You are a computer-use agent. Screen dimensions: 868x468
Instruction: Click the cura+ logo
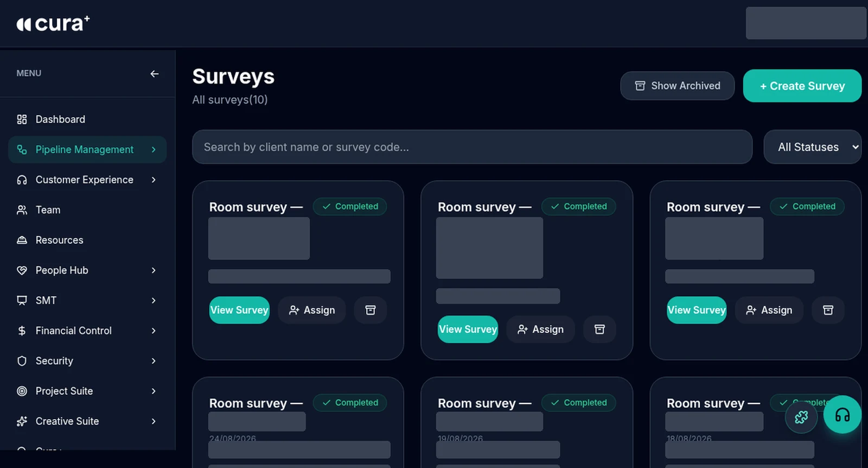(53, 23)
